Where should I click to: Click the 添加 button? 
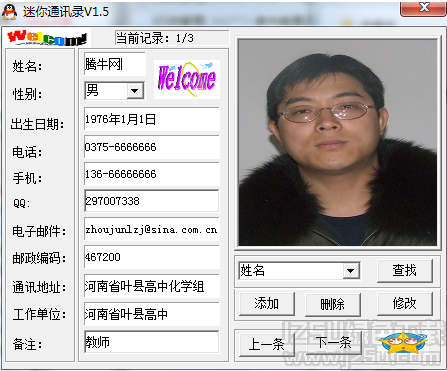[267, 304]
